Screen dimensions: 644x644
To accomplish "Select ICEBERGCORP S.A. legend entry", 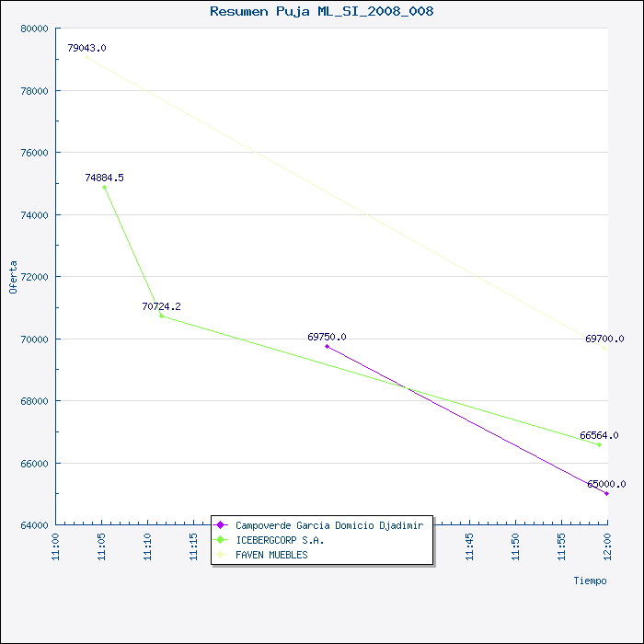I will click(x=269, y=540).
